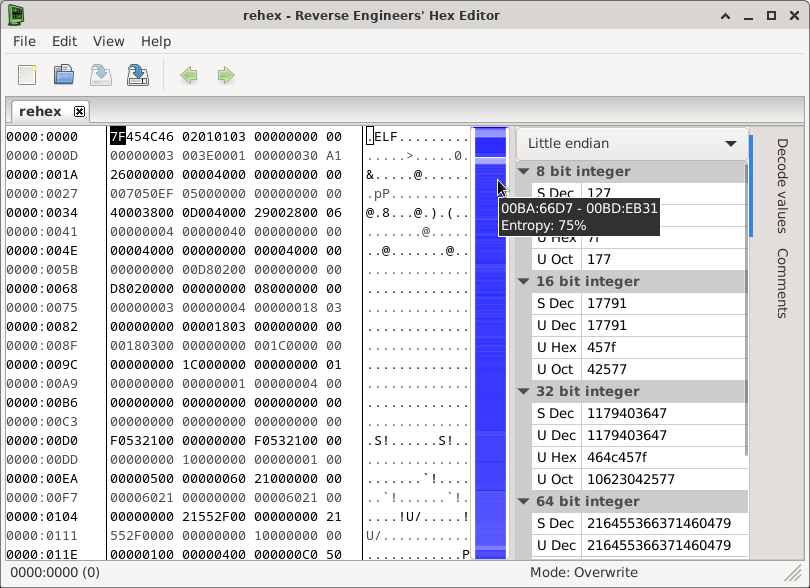Screen dimensions: 810x588
Task: Open the Help menu
Action: coord(155,41)
